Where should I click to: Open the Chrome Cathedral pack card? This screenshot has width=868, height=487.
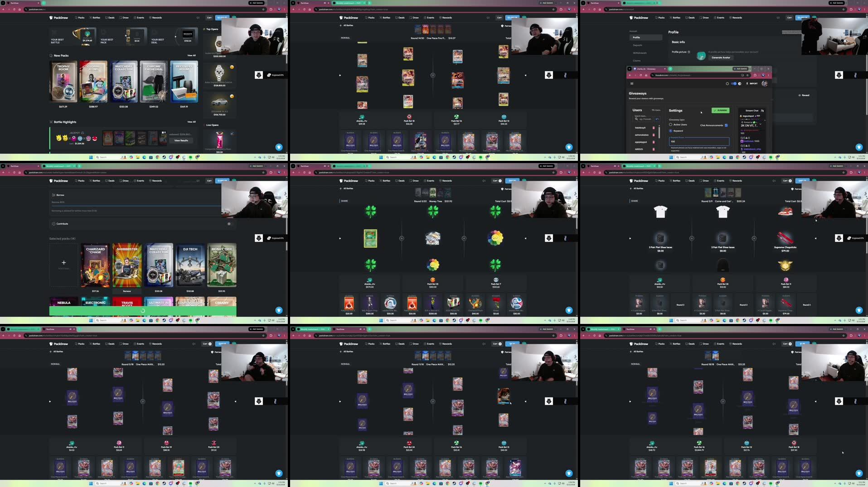coord(154,82)
